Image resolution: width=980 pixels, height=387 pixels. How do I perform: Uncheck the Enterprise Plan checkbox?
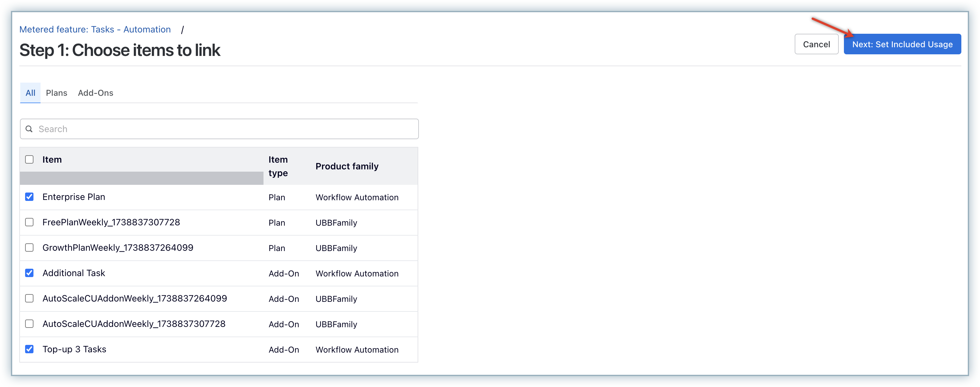(x=29, y=197)
